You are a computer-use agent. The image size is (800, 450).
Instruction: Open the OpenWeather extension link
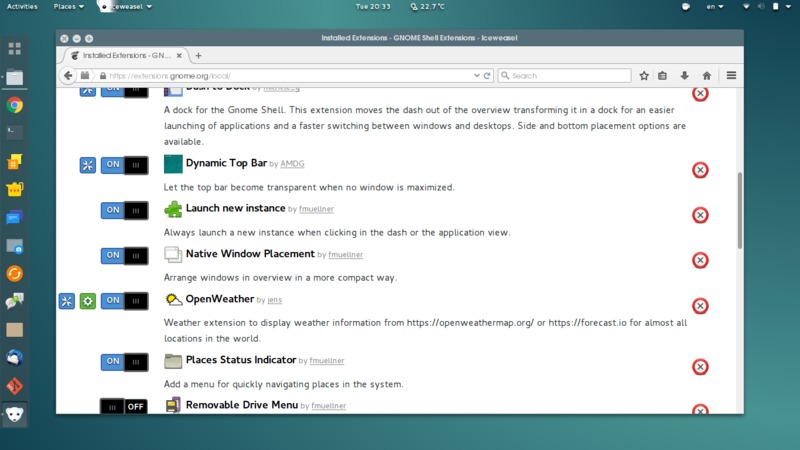pyautogui.click(x=219, y=299)
